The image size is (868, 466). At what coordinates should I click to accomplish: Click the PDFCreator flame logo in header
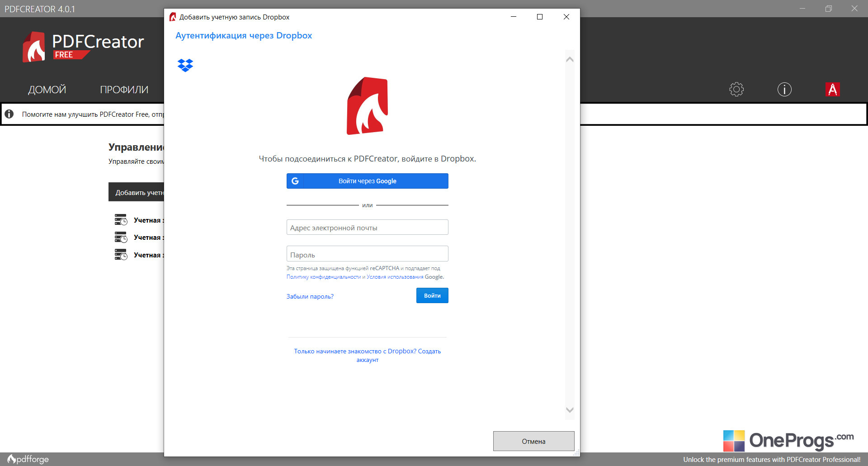[34, 47]
